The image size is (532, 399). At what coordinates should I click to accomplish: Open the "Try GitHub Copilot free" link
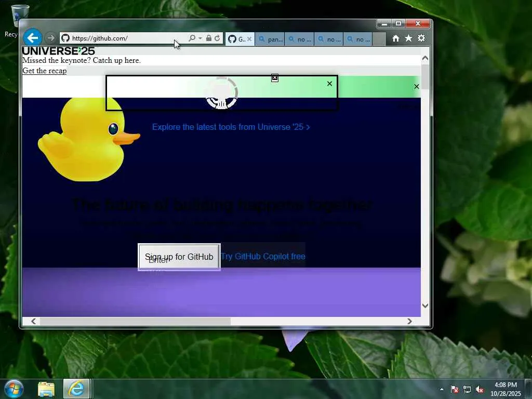point(263,256)
